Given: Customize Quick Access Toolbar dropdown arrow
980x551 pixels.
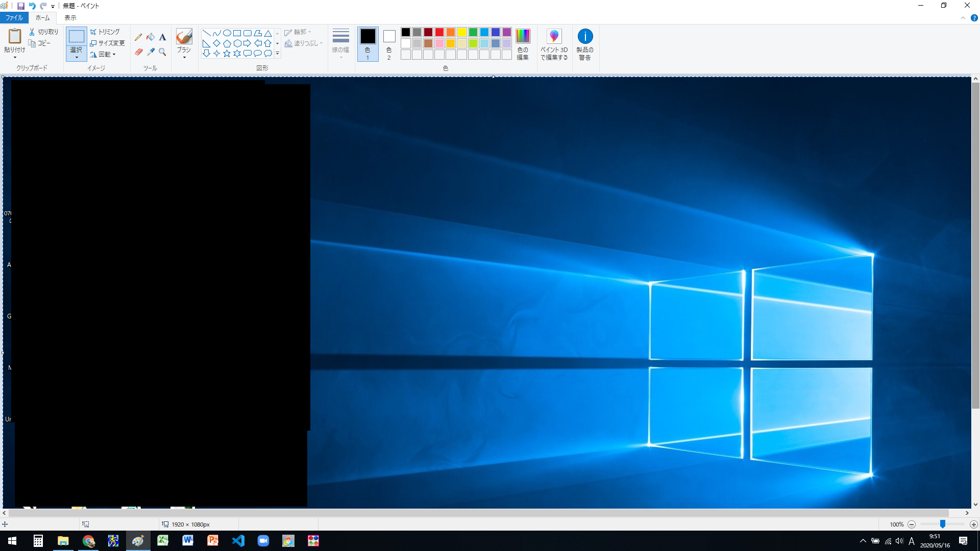Looking at the screenshot, I should tap(53, 7).
